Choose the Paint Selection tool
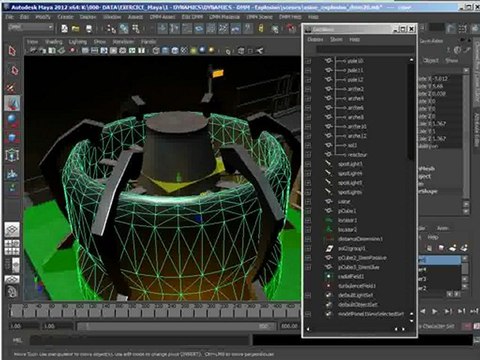Viewport: 480px width, 360px height. (x=11, y=87)
